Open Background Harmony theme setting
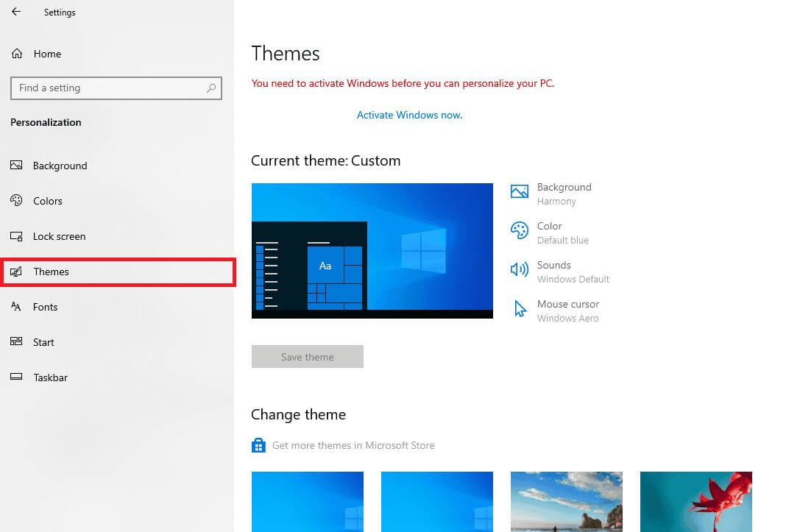The height and width of the screenshot is (532, 800). coord(551,194)
